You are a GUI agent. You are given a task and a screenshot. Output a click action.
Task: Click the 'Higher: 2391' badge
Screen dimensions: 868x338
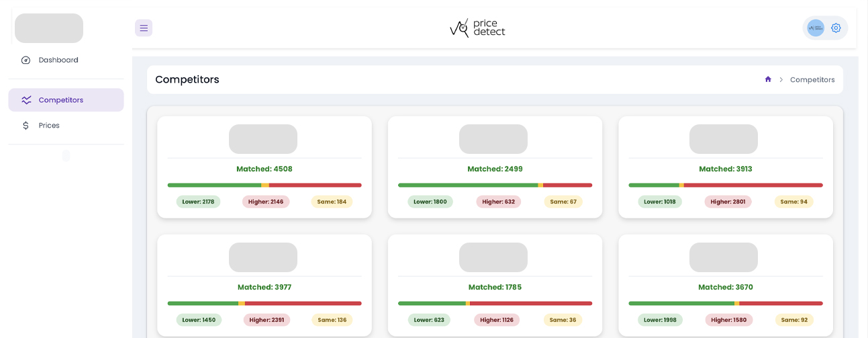(267, 320)
